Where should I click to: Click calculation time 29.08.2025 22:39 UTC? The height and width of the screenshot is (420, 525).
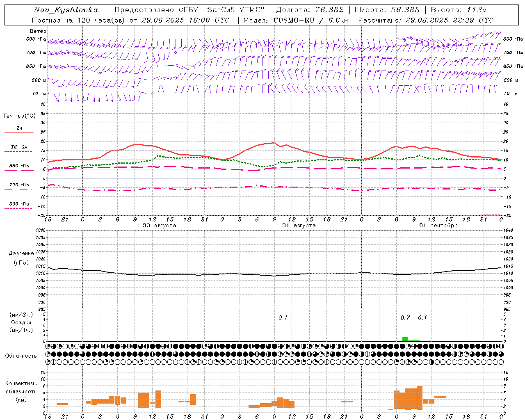[x=450, y=20]
